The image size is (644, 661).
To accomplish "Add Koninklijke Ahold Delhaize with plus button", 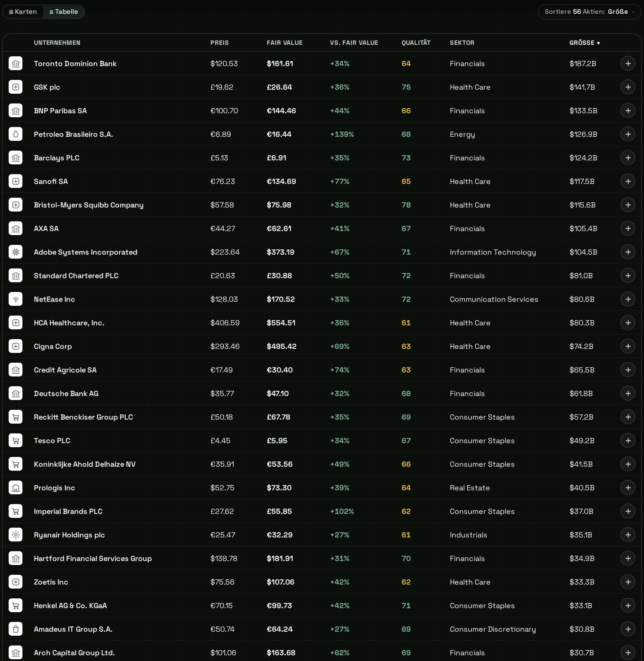I will click(x=628, y=464).
